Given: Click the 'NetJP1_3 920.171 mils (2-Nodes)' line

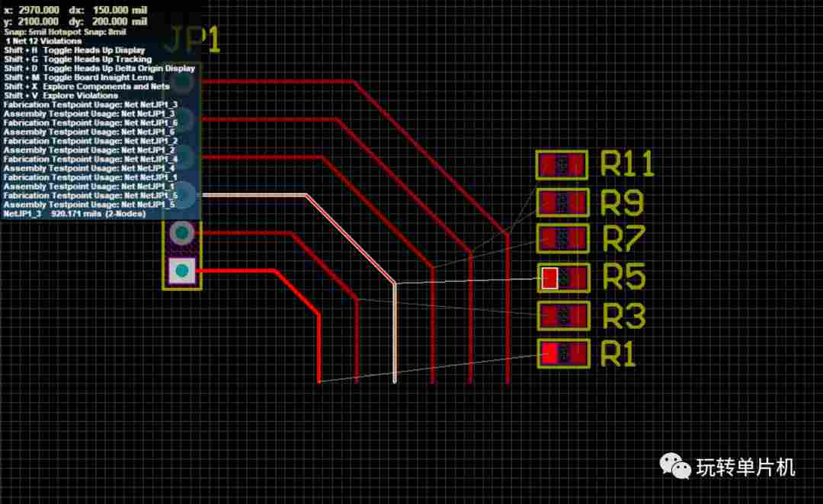Looking at the screenshot, I should click(x=74, y=214).
